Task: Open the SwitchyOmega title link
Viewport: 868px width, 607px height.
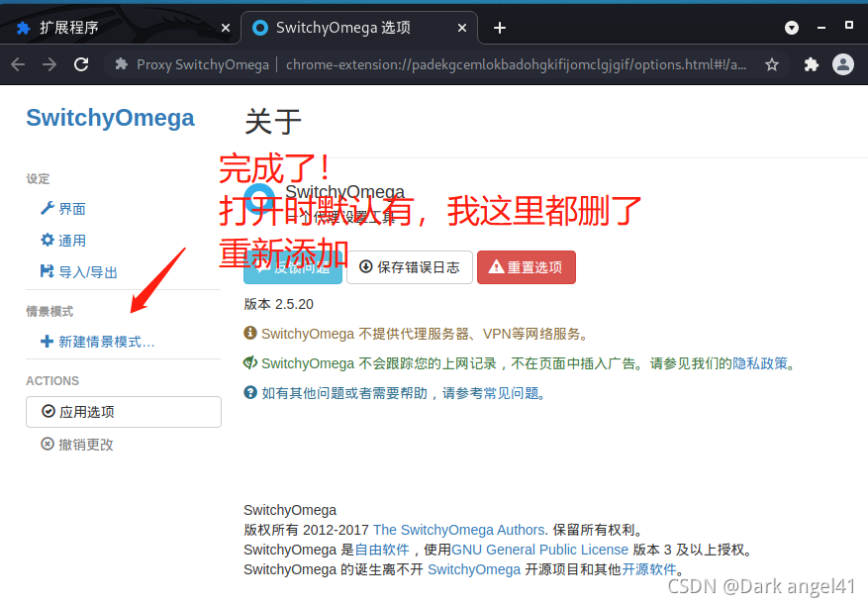Action: point(110,118)
